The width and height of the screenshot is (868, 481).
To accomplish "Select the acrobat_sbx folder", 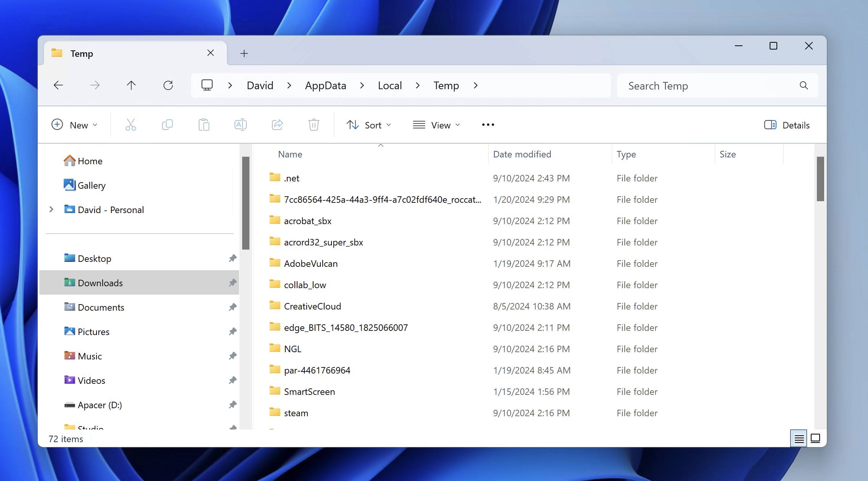I will point(307,221).
